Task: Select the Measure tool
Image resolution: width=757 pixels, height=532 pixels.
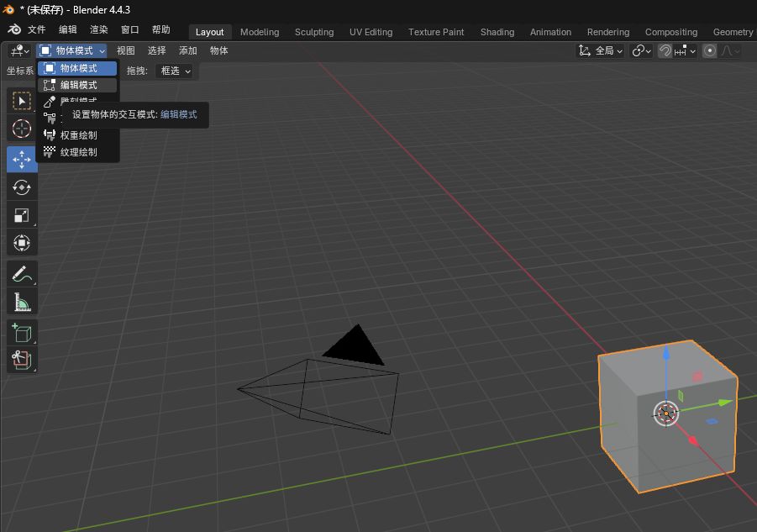Action: 22,302
